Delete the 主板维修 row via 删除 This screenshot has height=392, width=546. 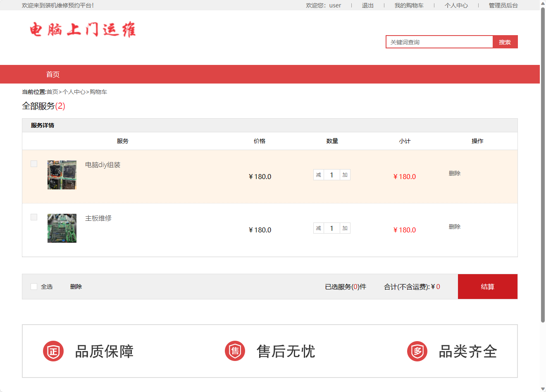tap(454, 227)
